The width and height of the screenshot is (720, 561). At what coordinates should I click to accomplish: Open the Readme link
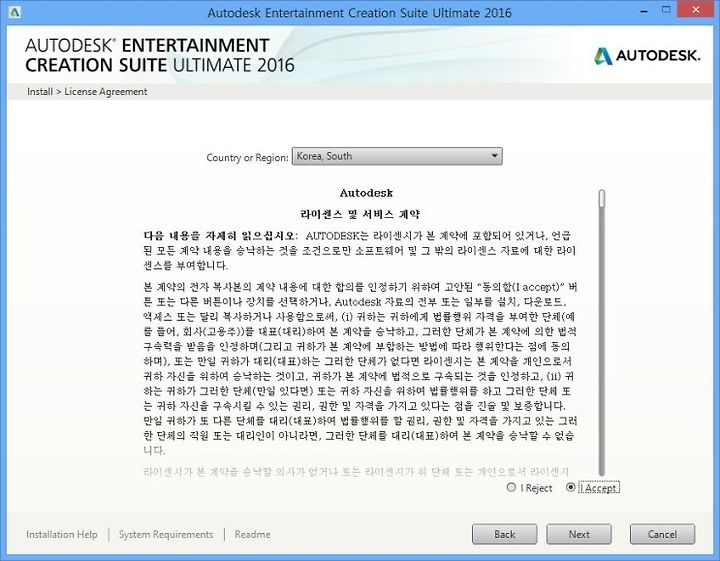(253, 534)
